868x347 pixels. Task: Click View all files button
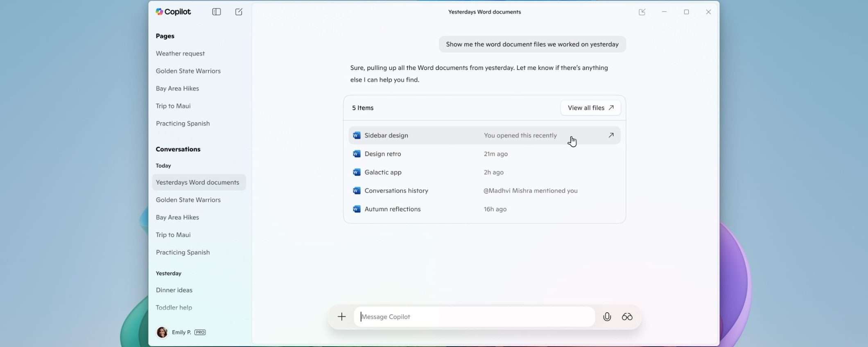click(x=590, y=108)
